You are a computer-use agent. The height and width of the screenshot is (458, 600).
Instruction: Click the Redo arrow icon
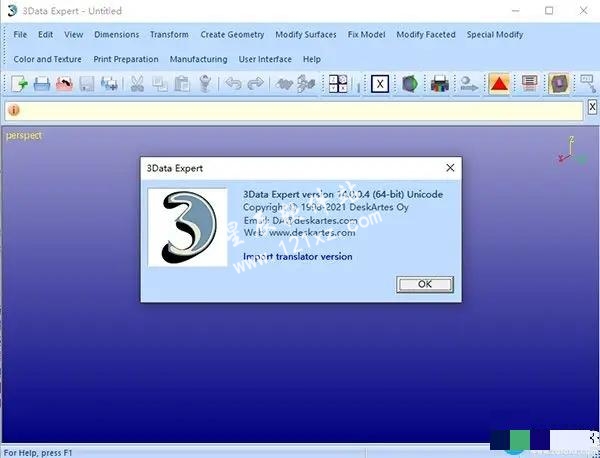[256, 83]
